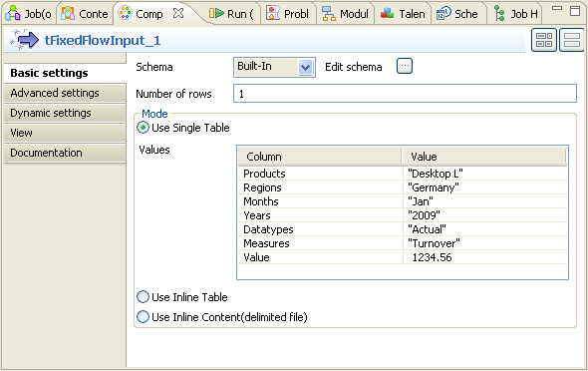588x371 pixels.
Task: Click the tFixedFlowInput_1 component arrow icon
Action: [24, 40]
